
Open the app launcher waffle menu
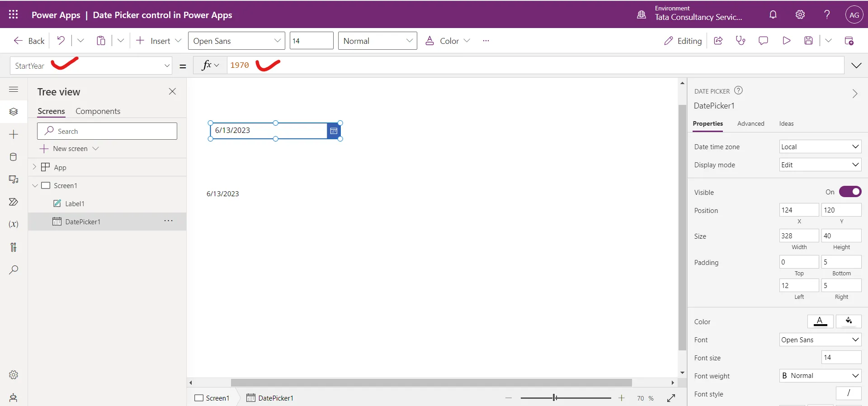point(14,14)
